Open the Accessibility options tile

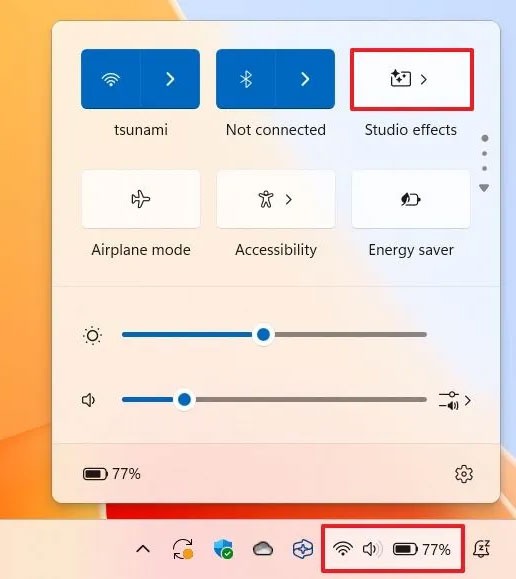pos(276,199)
